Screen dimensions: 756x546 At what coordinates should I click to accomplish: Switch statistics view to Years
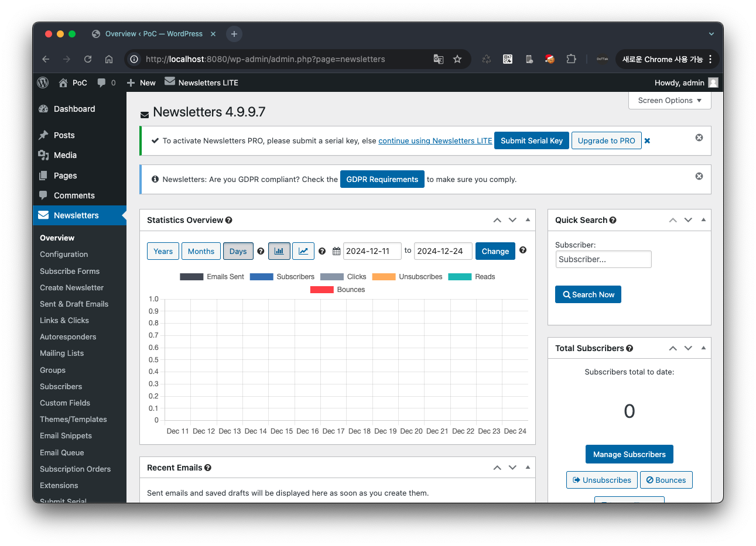click(163, 251)
